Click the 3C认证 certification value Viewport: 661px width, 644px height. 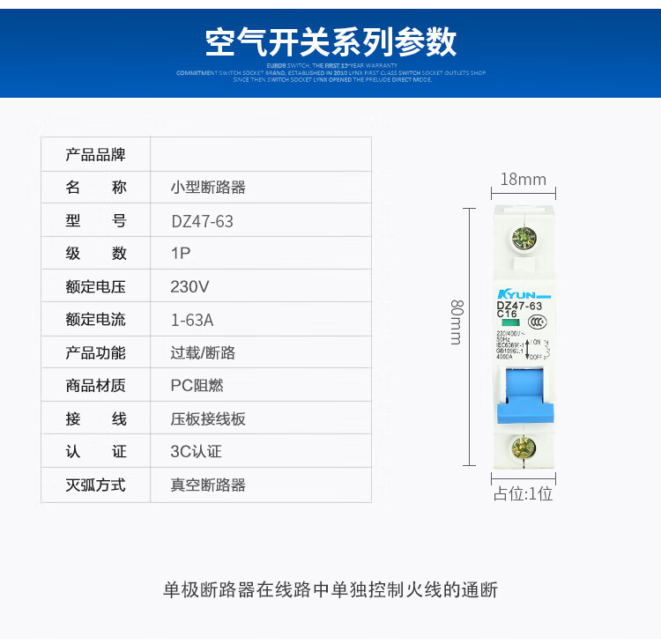tap(196, 452)
